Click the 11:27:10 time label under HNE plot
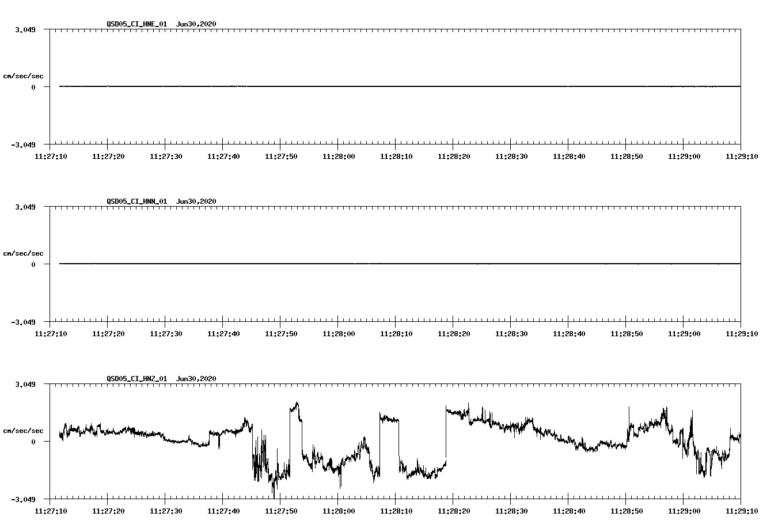Image resolution: width=782 pixels, height=532 pixels. coord(51,156)
